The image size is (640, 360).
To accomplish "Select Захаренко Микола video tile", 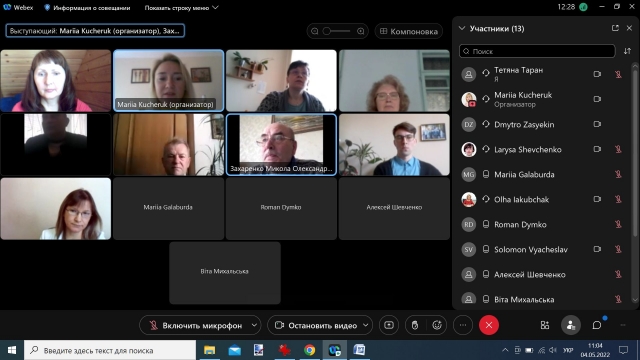I will click(x=281, y=144).
